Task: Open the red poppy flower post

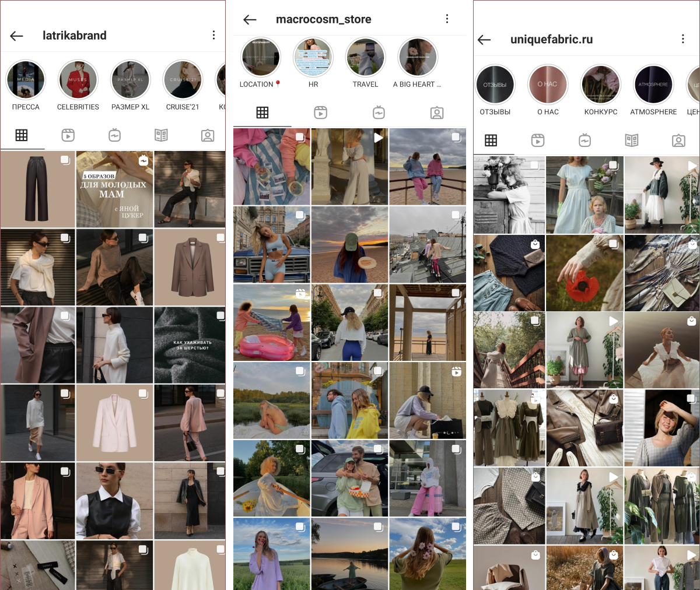Action: click(584, 273)
